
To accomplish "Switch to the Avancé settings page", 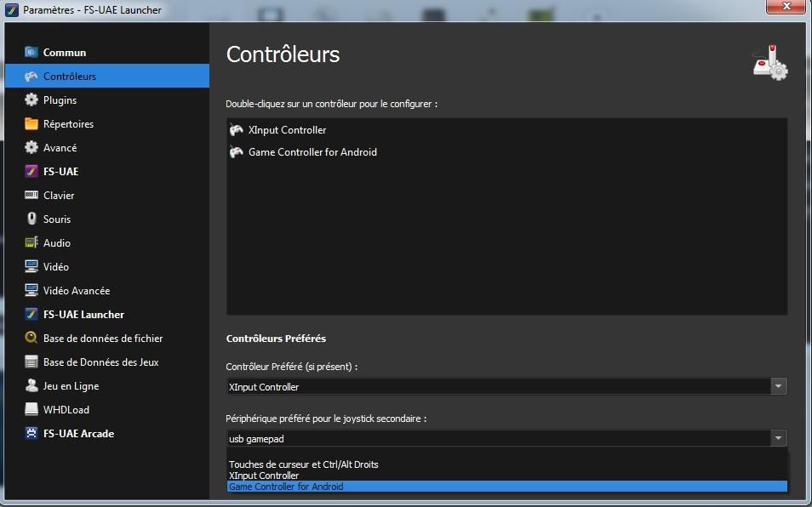I will coord(107,147).
